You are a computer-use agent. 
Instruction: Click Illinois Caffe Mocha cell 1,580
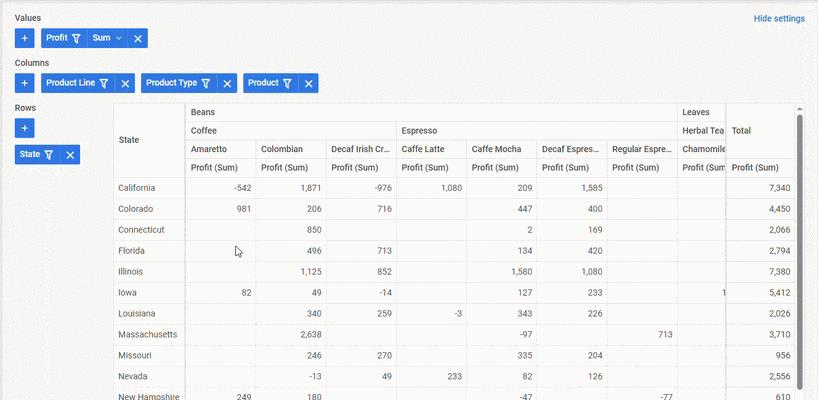(x=501, y=272)
